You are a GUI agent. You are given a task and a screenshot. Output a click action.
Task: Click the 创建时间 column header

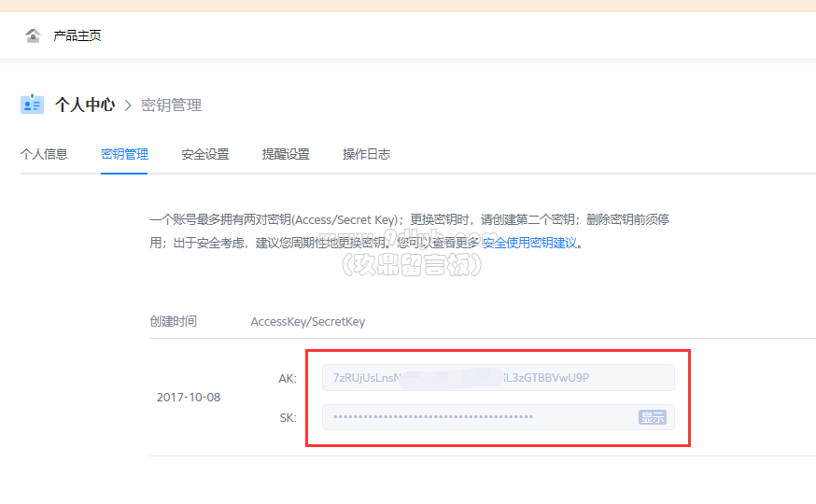pyautogui.click(x=174, y=321)
